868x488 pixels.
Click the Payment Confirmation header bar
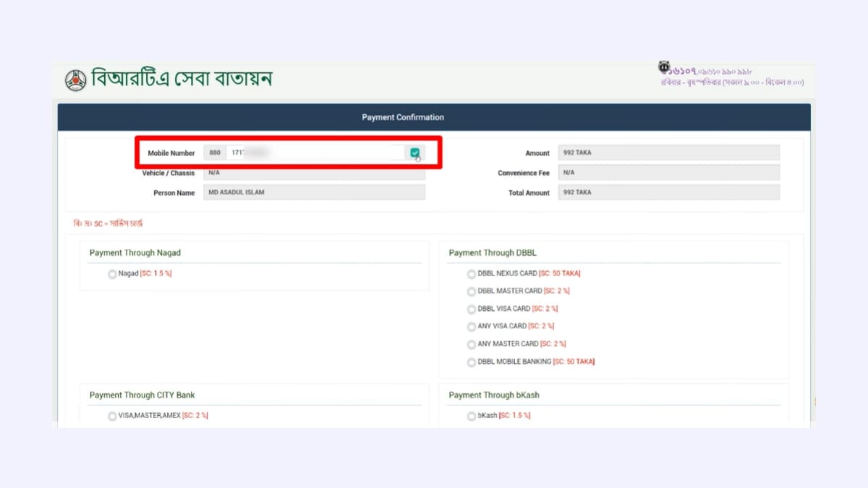(x=433, y=116)
